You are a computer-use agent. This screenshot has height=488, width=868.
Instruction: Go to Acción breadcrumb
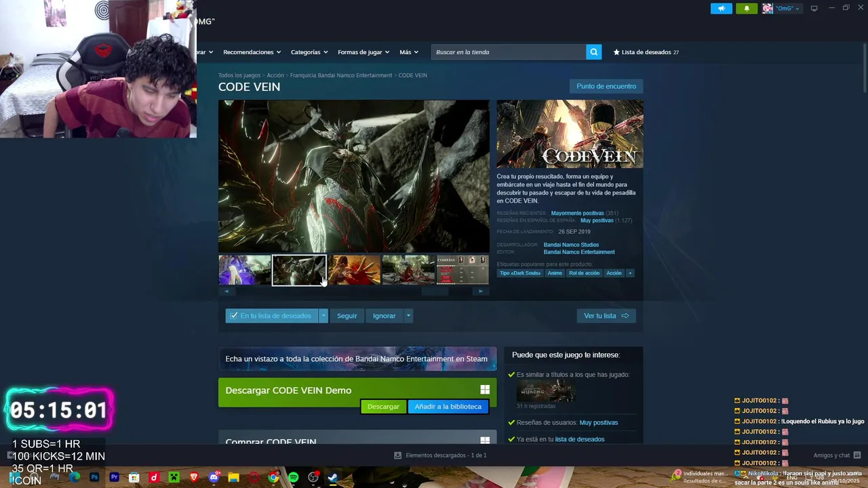[x=275, y=75]
